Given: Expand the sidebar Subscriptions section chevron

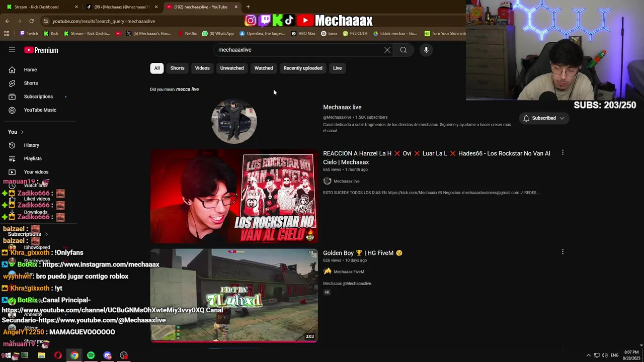Looking at the screenshot, I should click(x=46, y=234).
